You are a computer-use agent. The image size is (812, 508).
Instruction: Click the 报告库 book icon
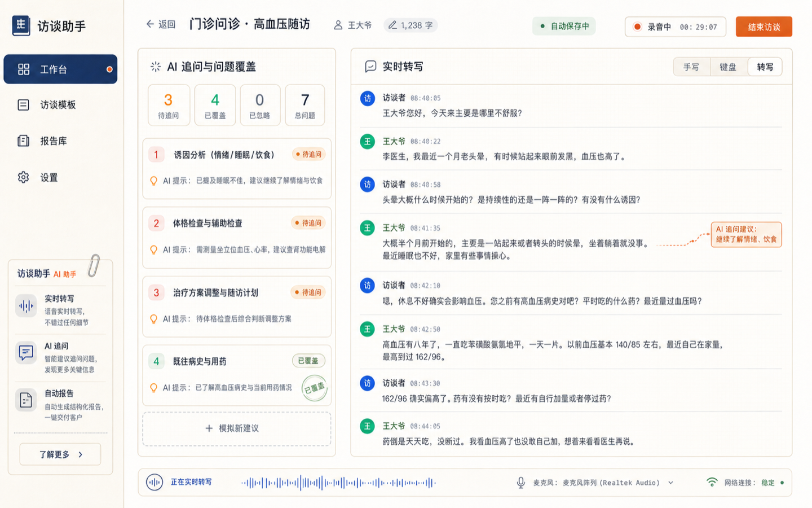pos(24,141)
